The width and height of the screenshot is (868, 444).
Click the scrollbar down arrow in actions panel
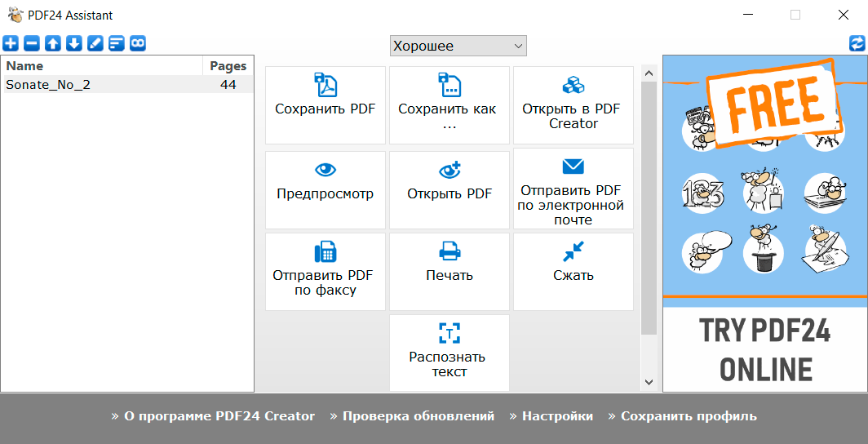[x=649, y=383]
